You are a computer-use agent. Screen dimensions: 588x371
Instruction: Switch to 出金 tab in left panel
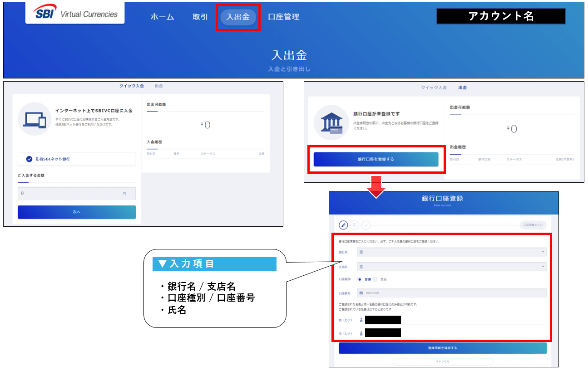(159, 86)
